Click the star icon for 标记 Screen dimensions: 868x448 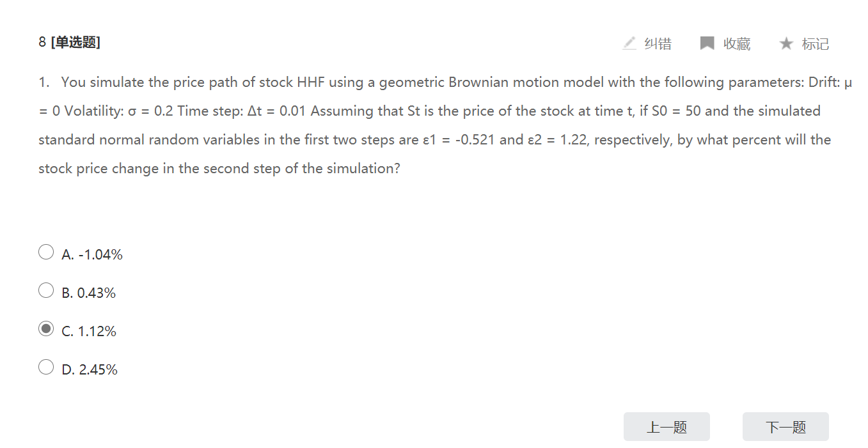pyautogui.click(x=786, y=43)
